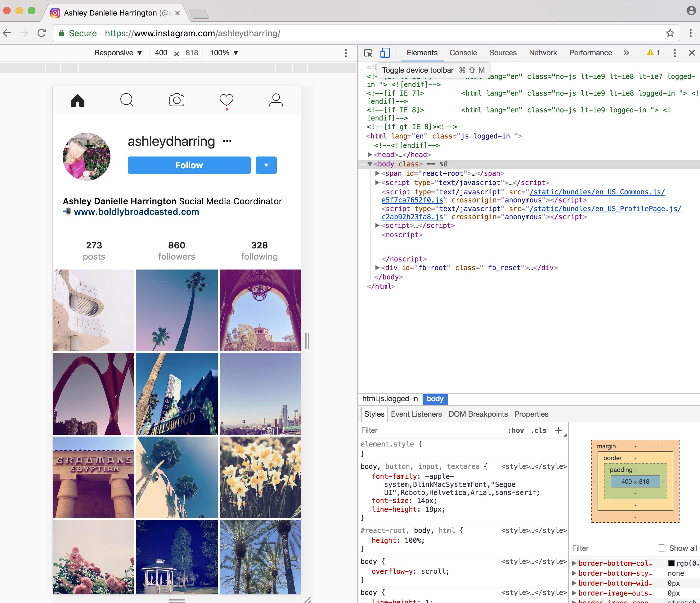Switch to the Console tab
The width and height of the screenshot is (700, 603).
click(463, 53)
